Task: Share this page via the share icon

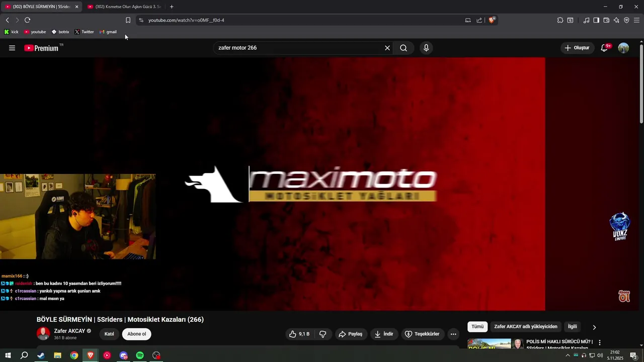Action: tap(479, 20)
